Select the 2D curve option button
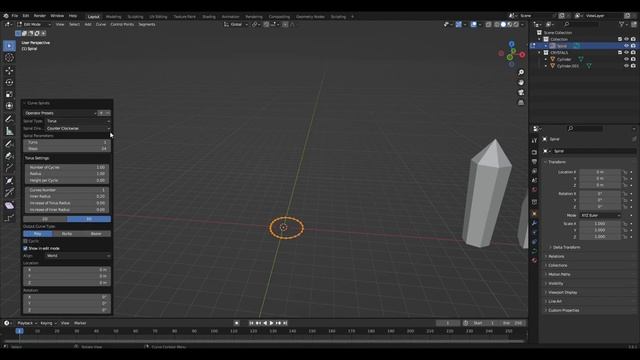Image resolution: width=640 pixels, height=360 pixels. click(45, 219)
